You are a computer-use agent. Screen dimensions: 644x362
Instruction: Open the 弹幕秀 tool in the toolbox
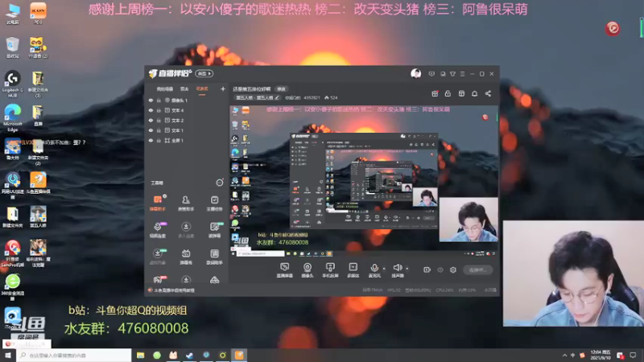coord(186,257)
